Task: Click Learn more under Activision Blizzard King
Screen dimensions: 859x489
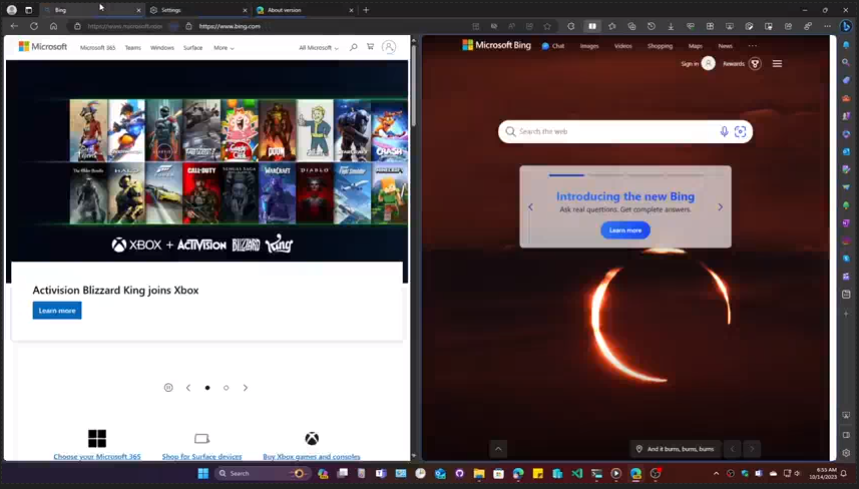Action: (57, 311)
